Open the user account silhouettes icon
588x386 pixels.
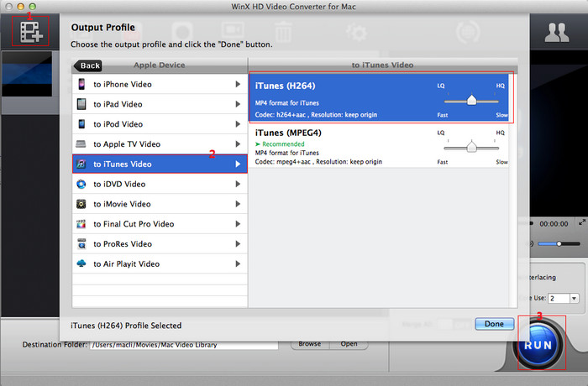click(557, 33)
